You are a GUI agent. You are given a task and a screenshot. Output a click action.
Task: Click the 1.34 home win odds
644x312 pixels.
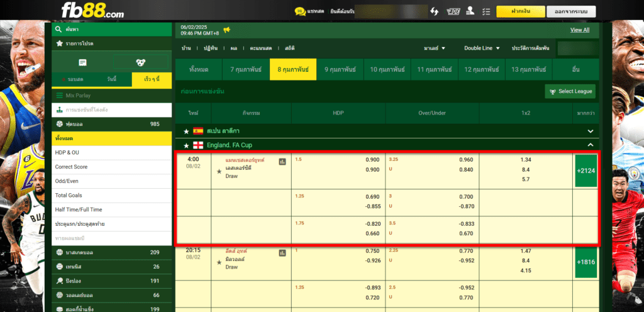(x=526, y=160)
